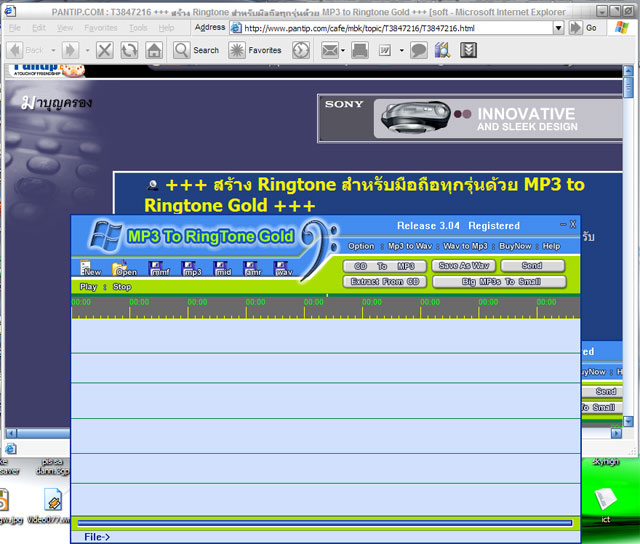The height and width of the screenshot is (544, 640).
Task: Open the IE File menu
Action: (x=15, y=28)
